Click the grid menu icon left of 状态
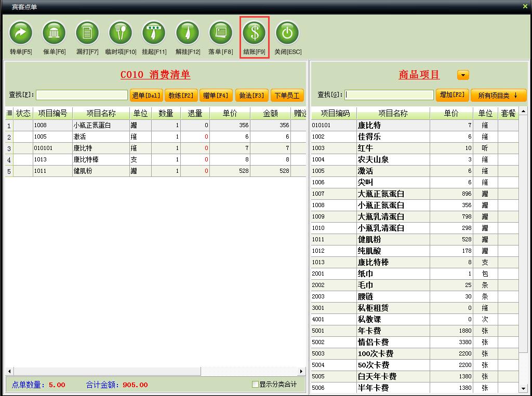The height and width of the screenshot is (396, 532). pyautogui.click(x=9, y=113)
